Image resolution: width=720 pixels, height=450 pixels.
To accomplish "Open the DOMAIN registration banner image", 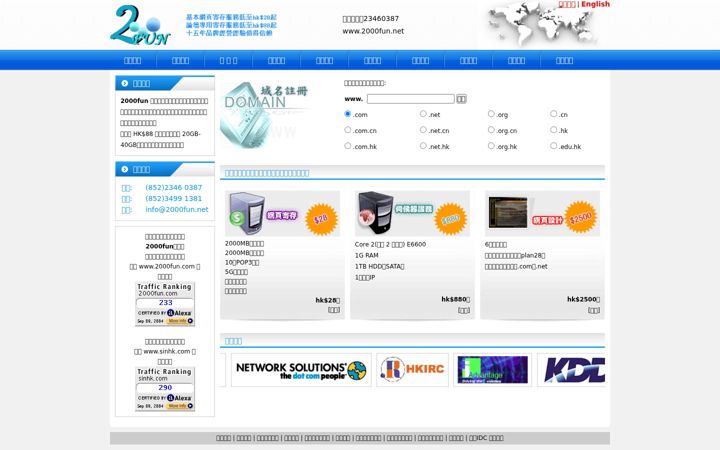I will tap(264, 115).
